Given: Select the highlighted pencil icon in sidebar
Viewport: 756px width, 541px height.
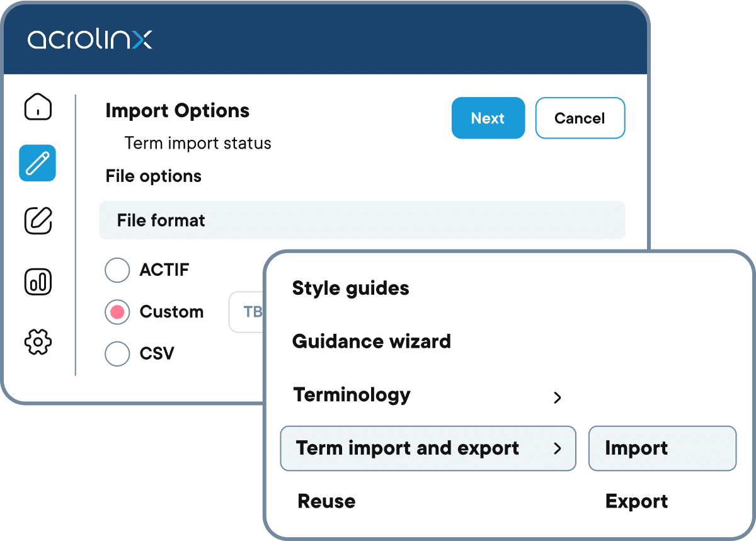Looking at the screenshot, I should point(38,163).
